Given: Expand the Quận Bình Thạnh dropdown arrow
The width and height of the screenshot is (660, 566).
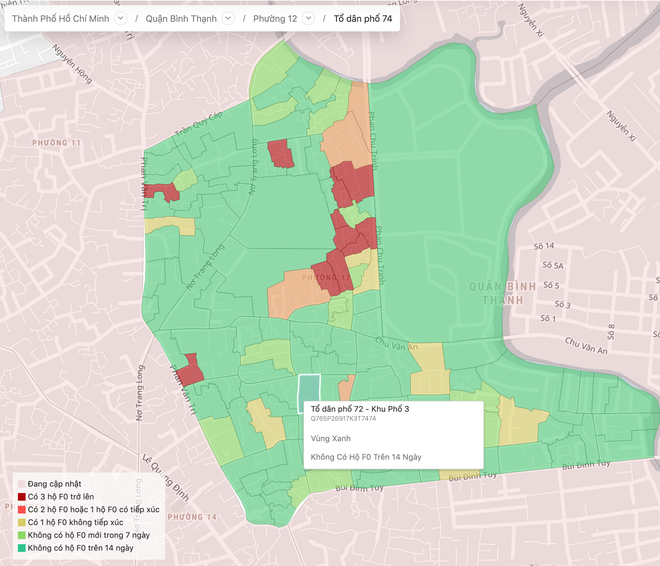Looking at the screenshot, I should tap(228, 19).
